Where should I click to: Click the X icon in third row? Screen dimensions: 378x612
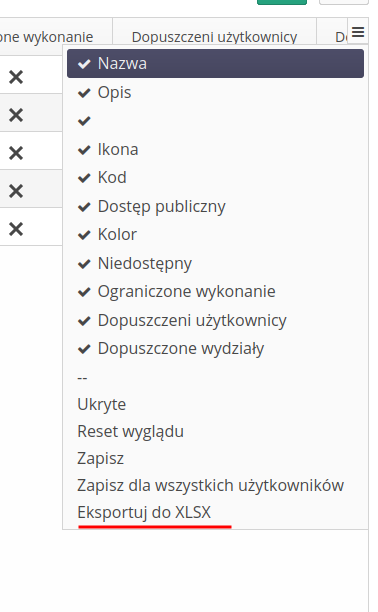[x=16, y=153]
